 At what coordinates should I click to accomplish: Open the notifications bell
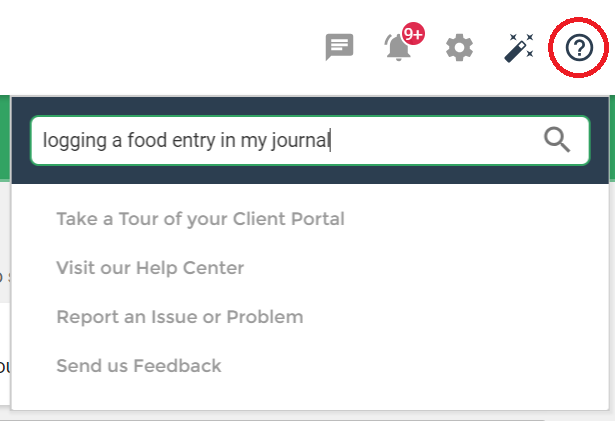[x=398, y=47]
